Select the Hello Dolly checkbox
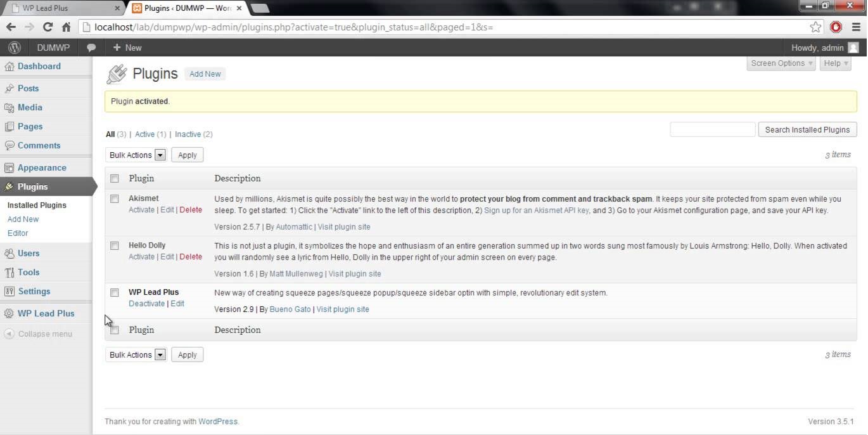The height and width of the screenshot is (435, 868). click(115, 245)
